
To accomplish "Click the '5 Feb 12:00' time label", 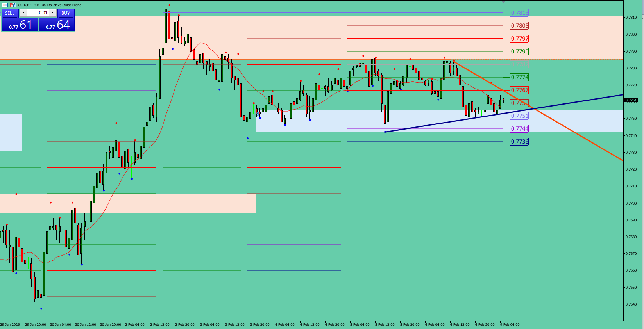I will pos(385,325).
